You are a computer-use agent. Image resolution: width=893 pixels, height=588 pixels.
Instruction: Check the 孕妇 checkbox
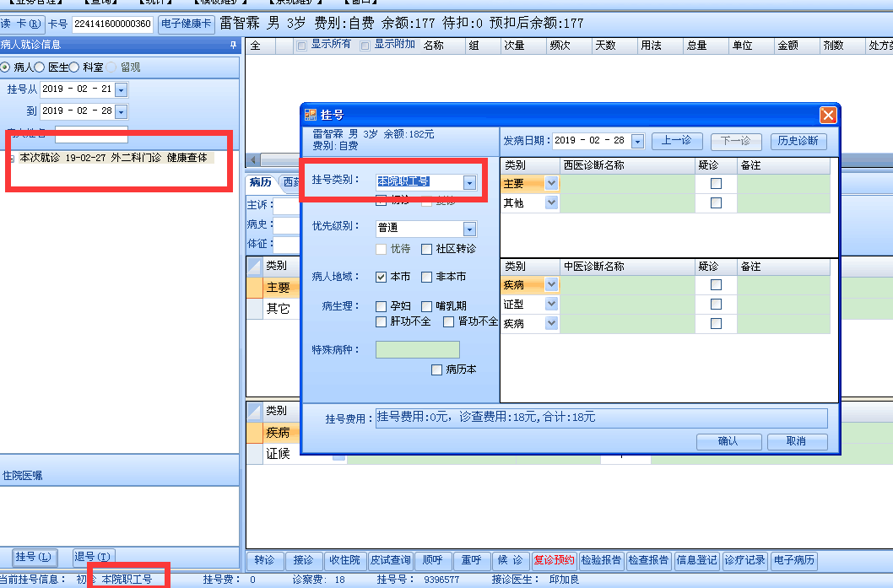(381, 306)
